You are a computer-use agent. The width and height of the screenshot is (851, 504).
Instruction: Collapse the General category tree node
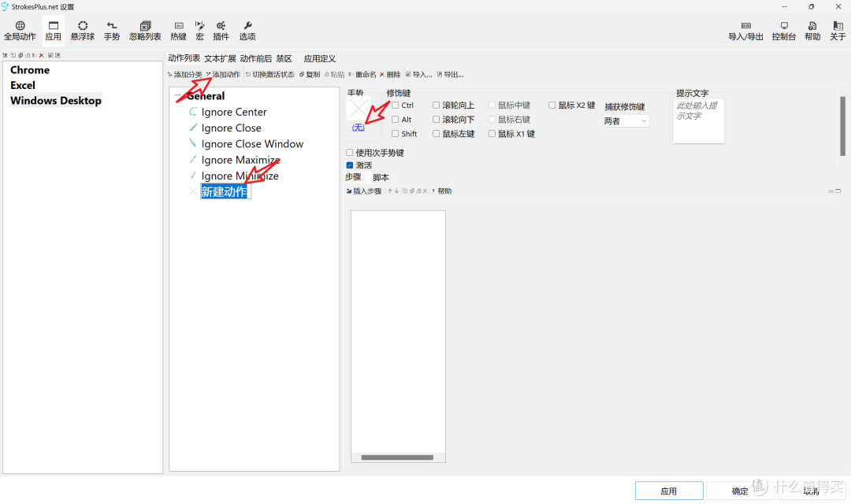point(177,96)
